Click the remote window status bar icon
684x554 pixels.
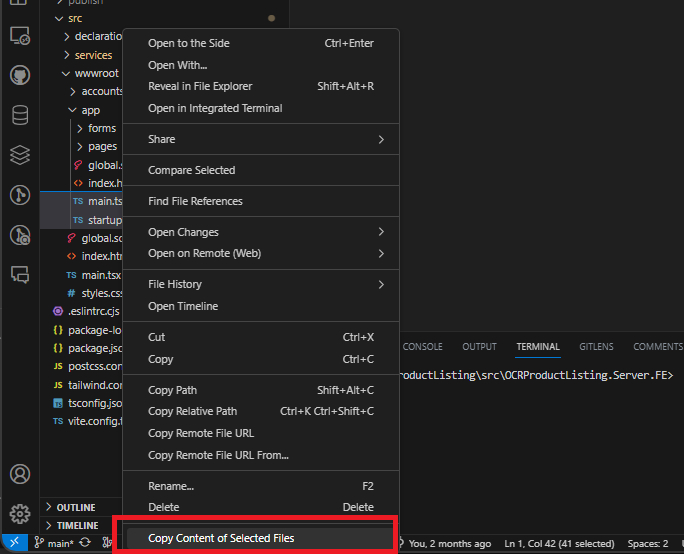pos(15,543)
